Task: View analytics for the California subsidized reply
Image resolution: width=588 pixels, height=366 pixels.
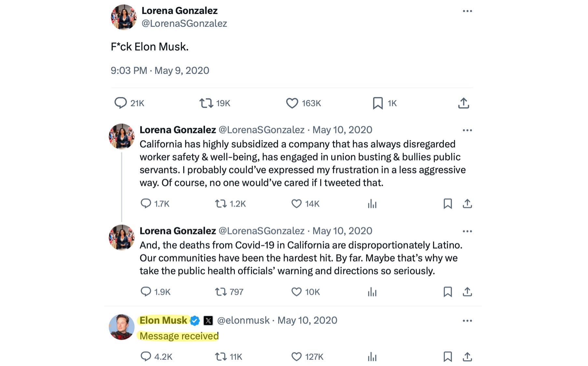Action: point(372,204)
